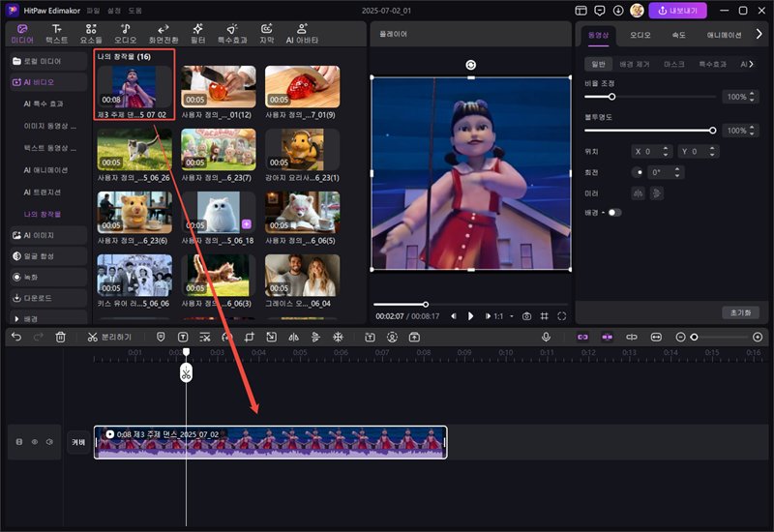Step to next frame in player
Screen dimensions: 774x532
coord(488,316)
